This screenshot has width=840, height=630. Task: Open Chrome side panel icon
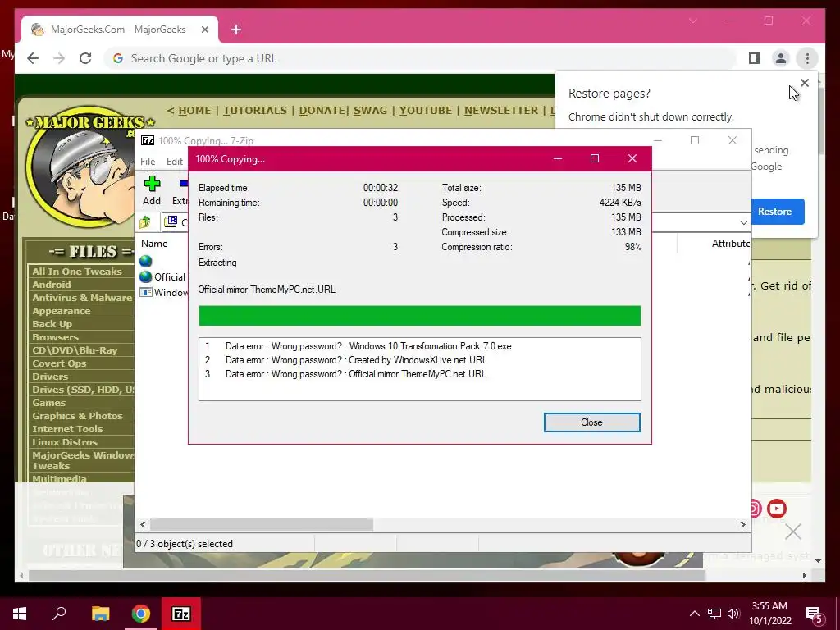tap(755, 58)
